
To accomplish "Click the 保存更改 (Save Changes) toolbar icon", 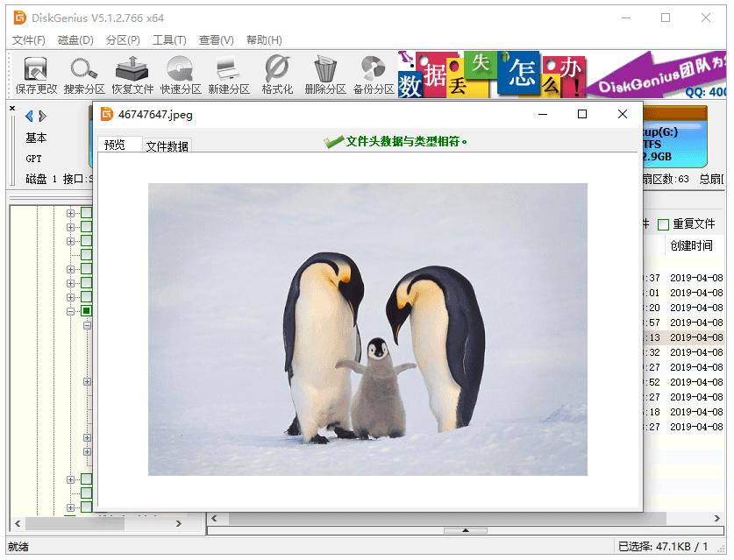I will (x=36, y=74).
